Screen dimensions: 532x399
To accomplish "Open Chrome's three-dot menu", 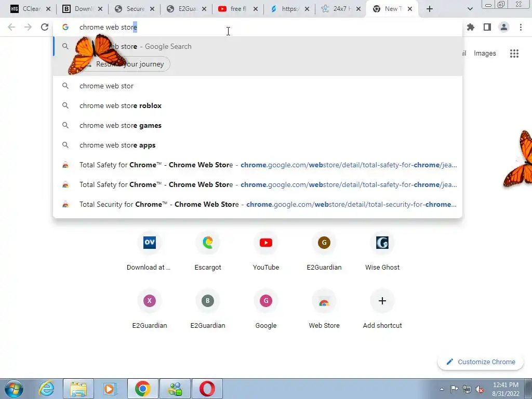I will click(521, 27).
